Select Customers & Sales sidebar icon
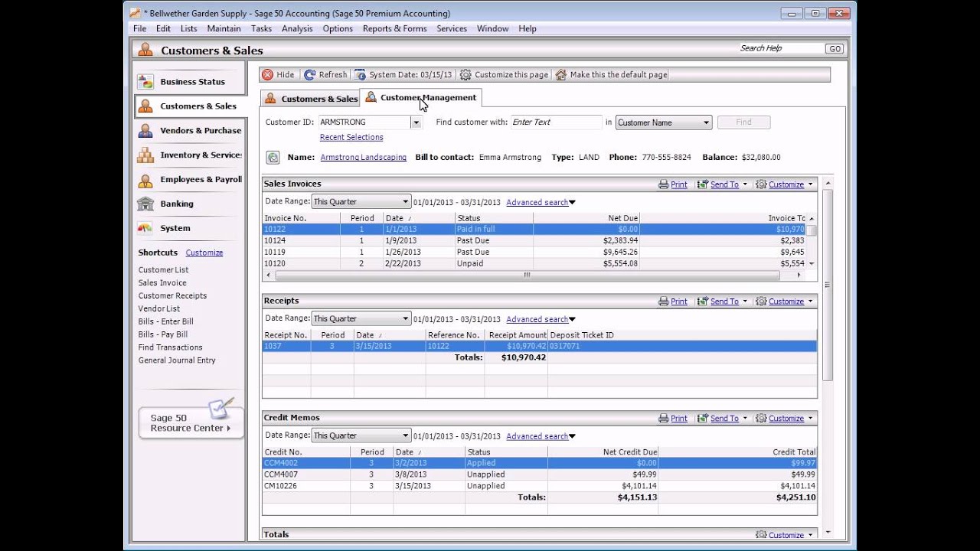 145,106
